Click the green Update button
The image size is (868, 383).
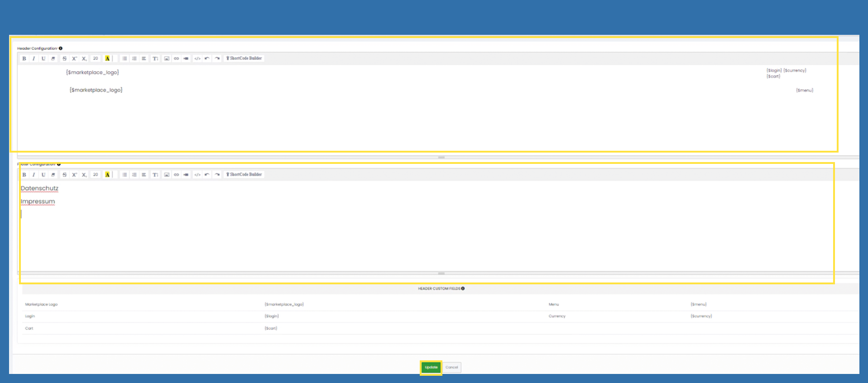point(431,367)
